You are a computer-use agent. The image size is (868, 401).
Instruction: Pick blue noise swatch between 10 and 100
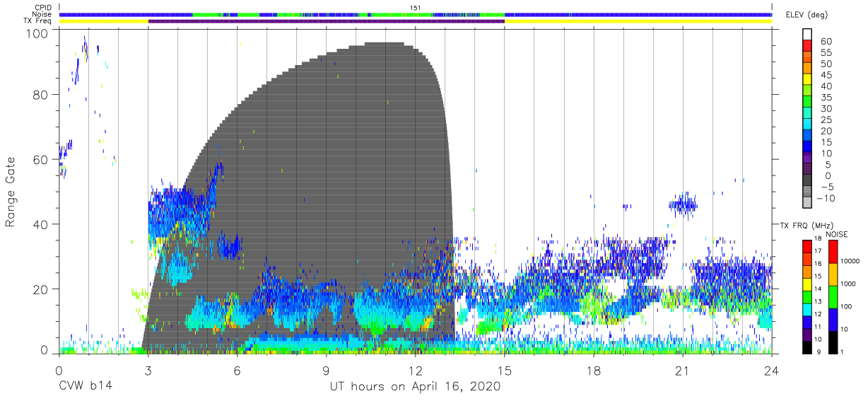833,318
